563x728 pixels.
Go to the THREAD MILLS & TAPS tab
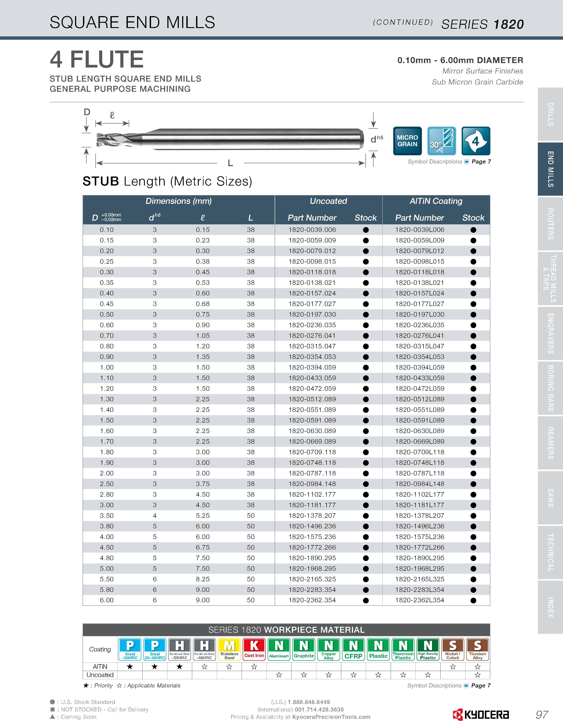tap(550, 279)
